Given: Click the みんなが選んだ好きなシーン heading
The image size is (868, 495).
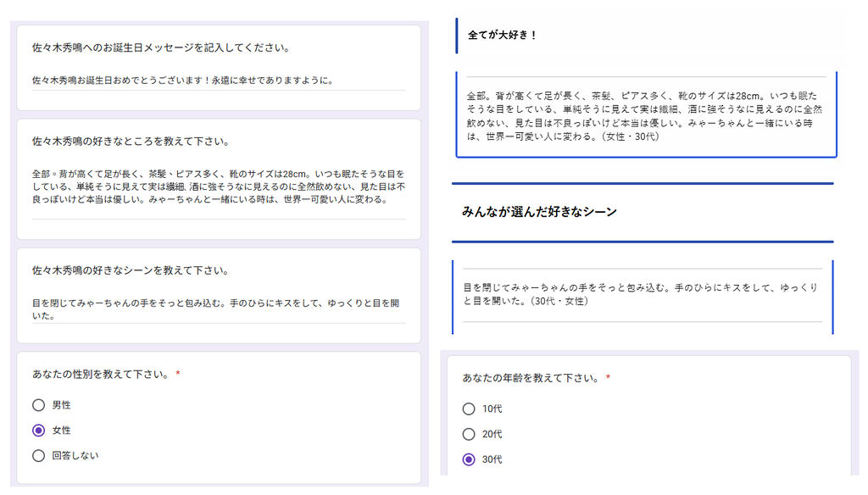Looking at the screenshot, I should [539, 212].
